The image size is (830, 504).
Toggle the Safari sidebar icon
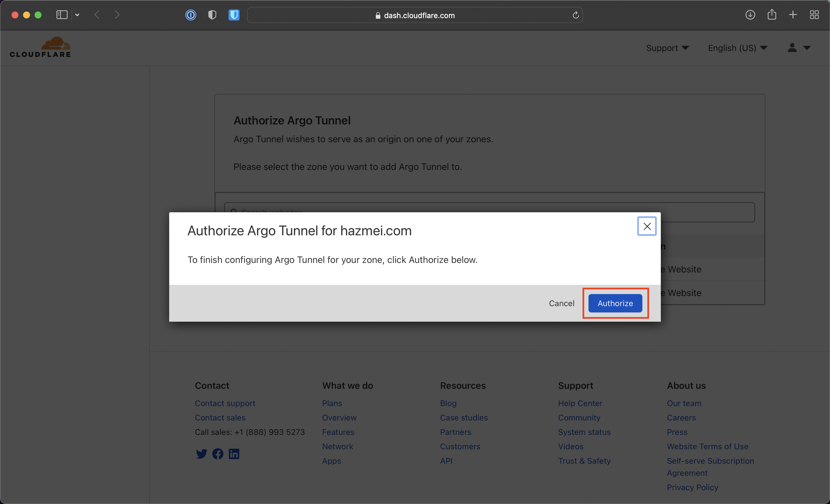pyautogui.click(x=62, y=15)
